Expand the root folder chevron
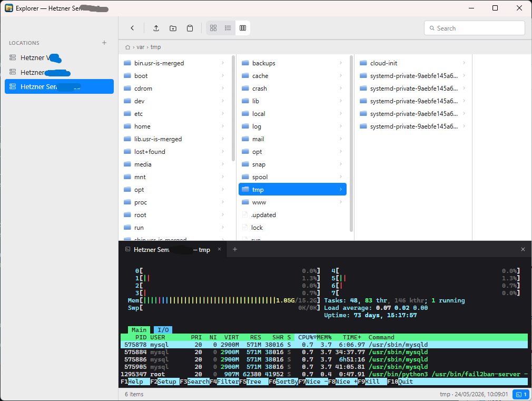The width and height of the screenshot is (532, 401). click(x=223, y=214)
